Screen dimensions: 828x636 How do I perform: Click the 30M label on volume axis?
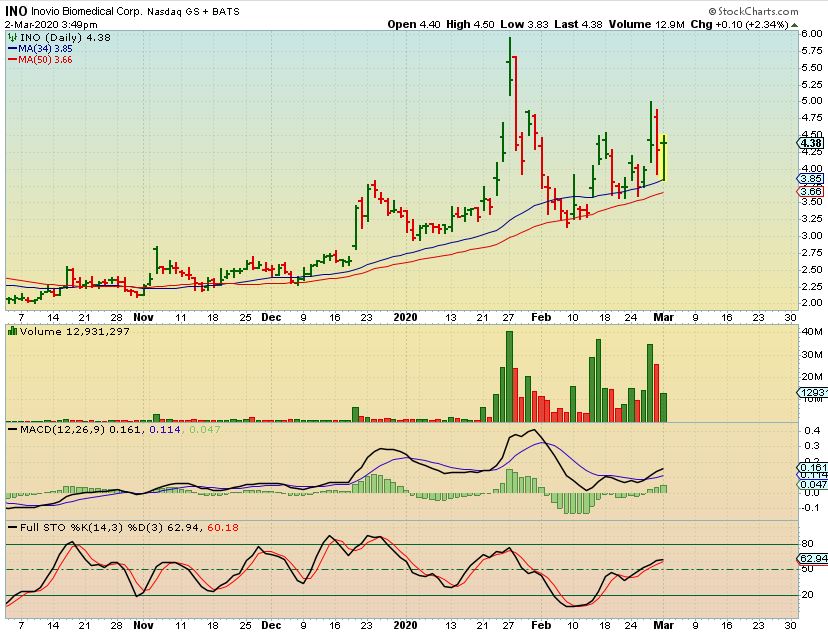(x=812, y=354)
